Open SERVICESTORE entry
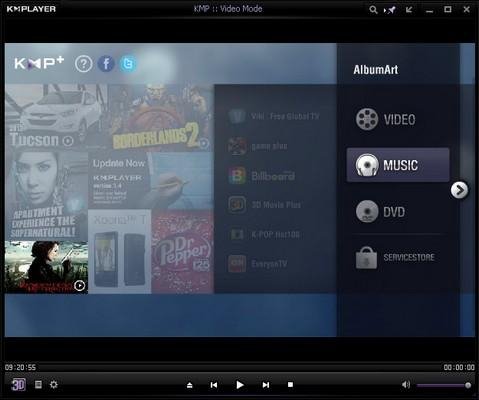Viewport: 479px width, 400px height. point(398,257)
